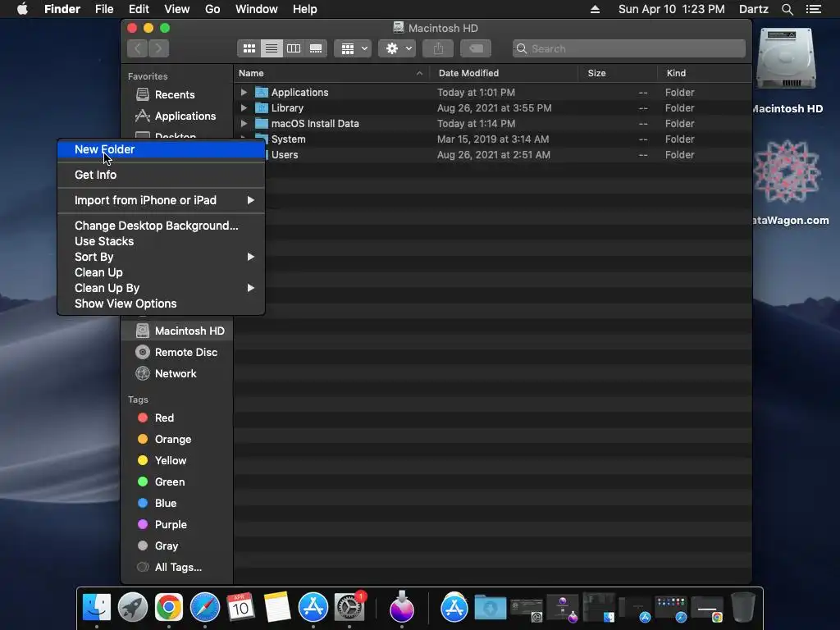Open the Sort By submenu

pos(162,257)
